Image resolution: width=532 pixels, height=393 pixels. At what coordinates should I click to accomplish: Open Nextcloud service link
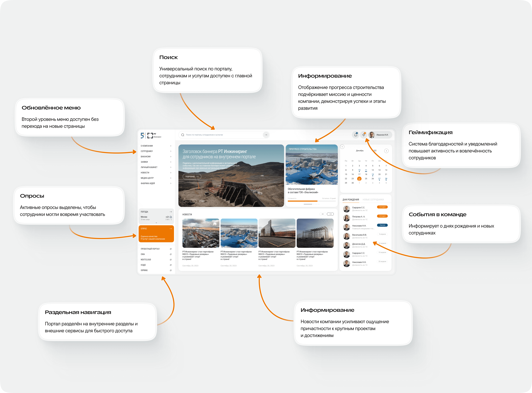point(146,260)
